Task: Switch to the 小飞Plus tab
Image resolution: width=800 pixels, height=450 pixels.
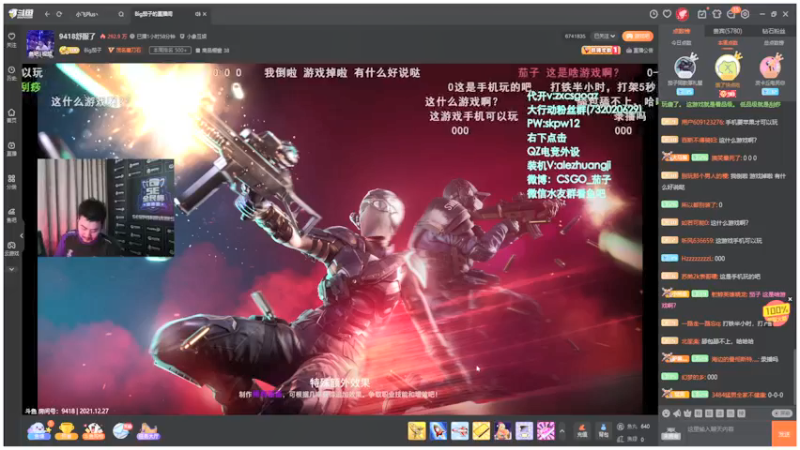Action: point(87,14)
